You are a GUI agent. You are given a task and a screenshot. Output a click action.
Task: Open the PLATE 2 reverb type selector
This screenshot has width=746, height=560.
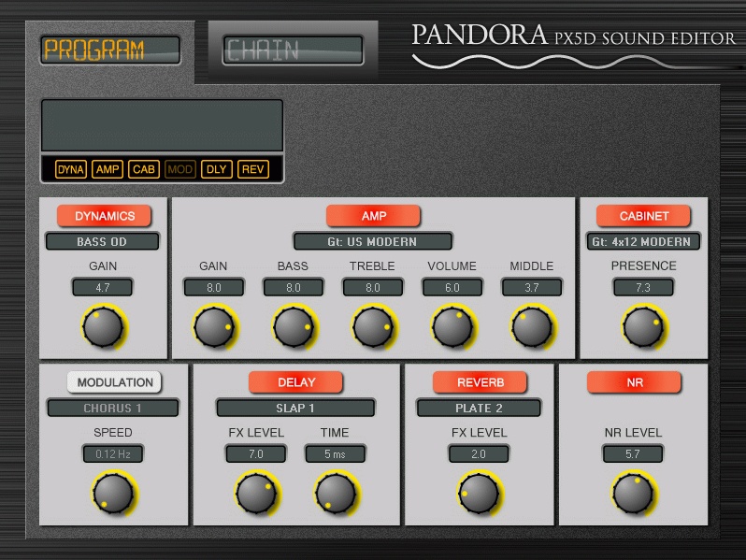coord(479,409)
